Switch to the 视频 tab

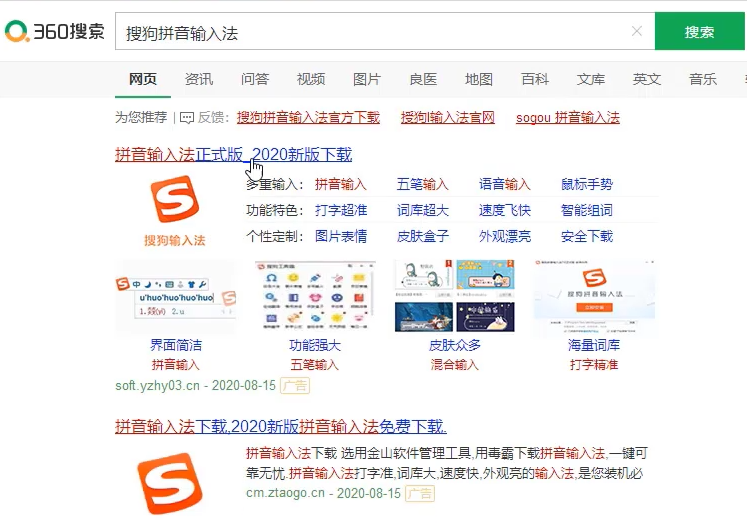(x=311, y=79)
